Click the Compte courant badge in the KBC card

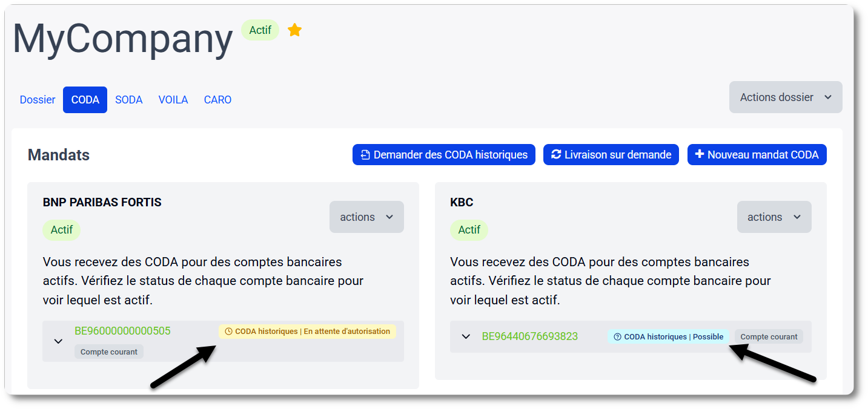click(x=769, y=336)
